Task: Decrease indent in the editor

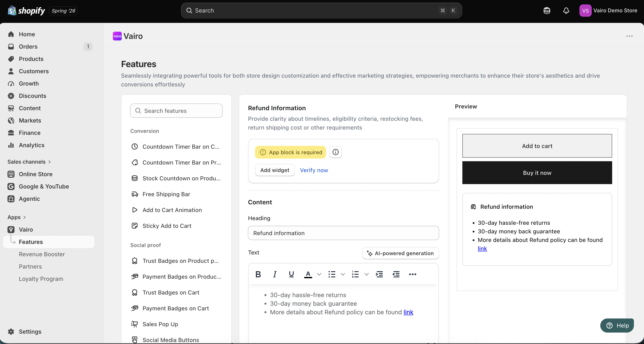Action: click(396, 274)
